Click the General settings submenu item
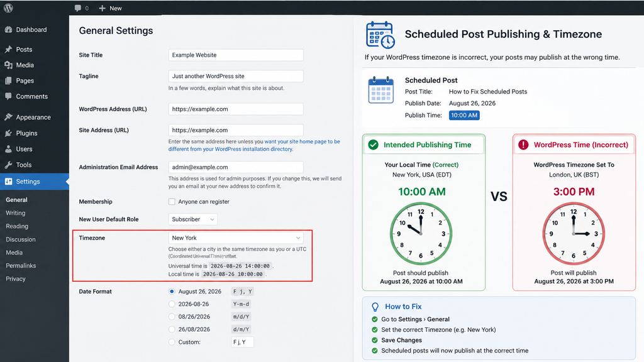 16,200
